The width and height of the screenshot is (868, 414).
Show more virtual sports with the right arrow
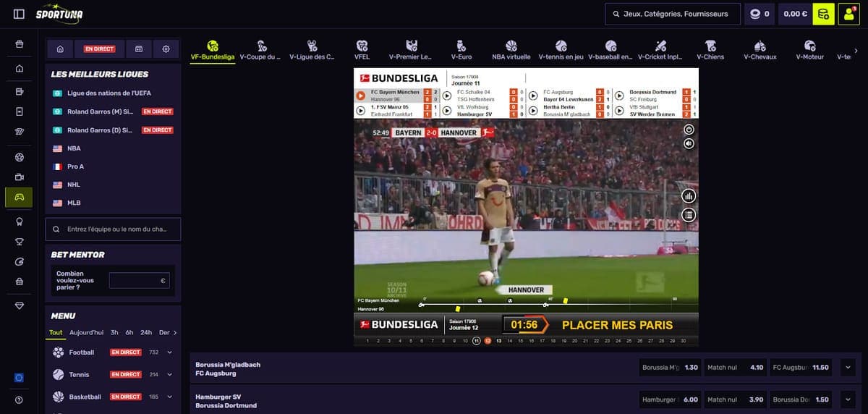856,51
